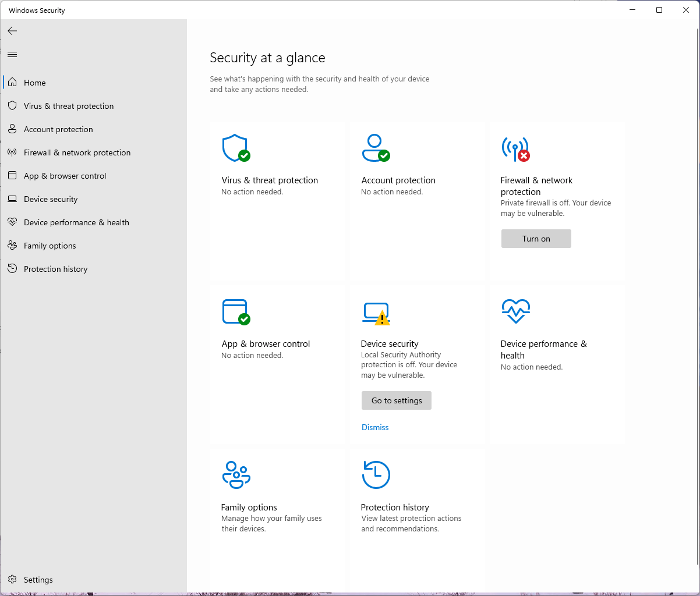Viewport: 700px width, 596px height.
Task: Click the App & browser control card title
Action: pos(266,344)
